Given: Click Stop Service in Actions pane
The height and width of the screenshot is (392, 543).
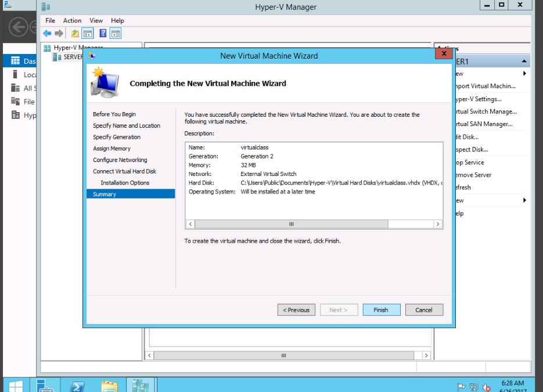Looking at the screenshot, I should [x=470, y=163].
